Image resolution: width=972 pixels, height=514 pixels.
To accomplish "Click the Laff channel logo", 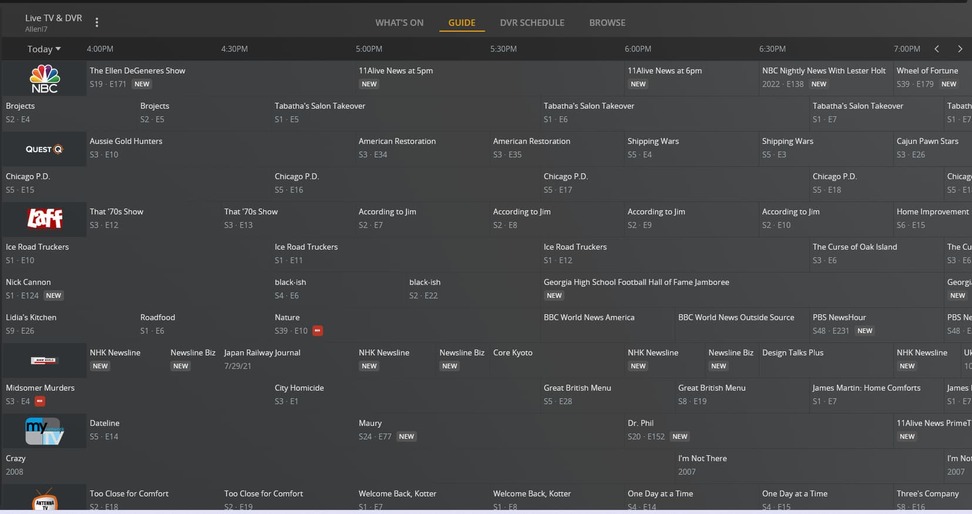I will point(45,219).
